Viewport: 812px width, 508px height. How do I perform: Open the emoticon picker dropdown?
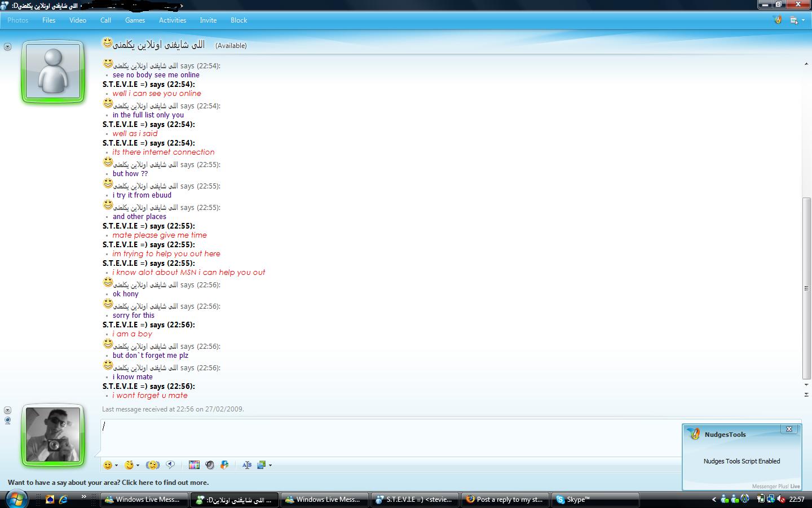point(116,466)
